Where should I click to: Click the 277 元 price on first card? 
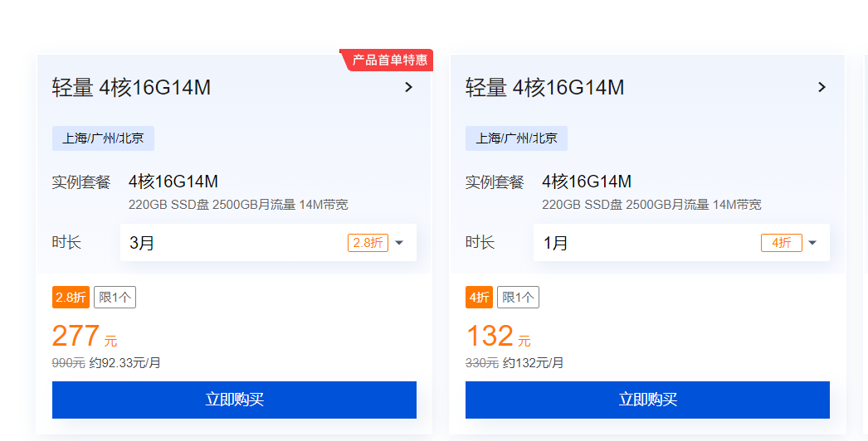click(85, 336)
